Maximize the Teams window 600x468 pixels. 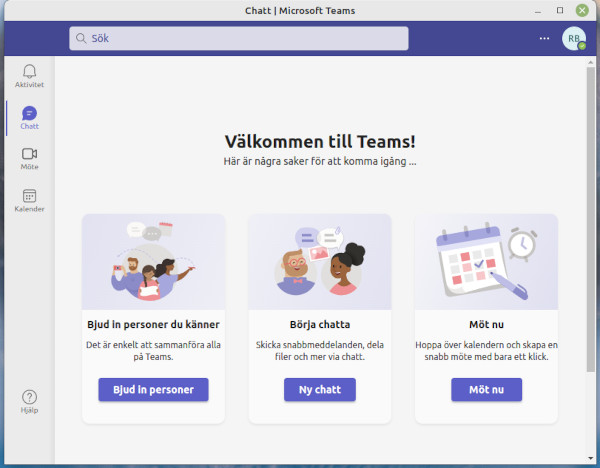tap(560, 10)
